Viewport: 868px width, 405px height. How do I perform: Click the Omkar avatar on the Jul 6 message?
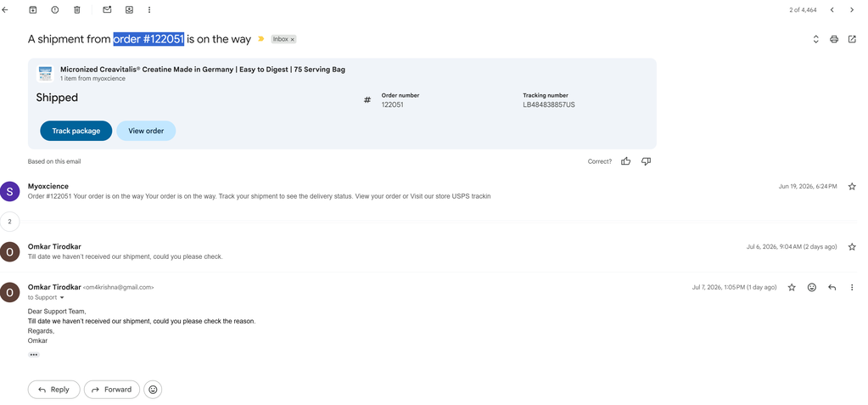(x=9, y=251)
